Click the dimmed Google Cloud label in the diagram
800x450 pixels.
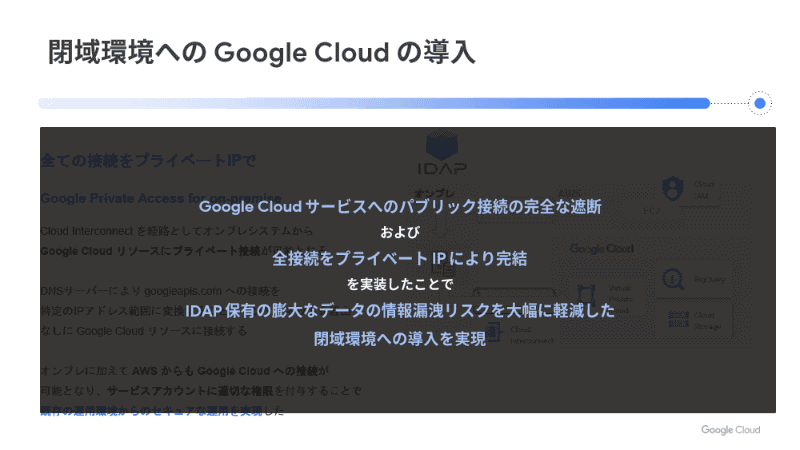602,248
